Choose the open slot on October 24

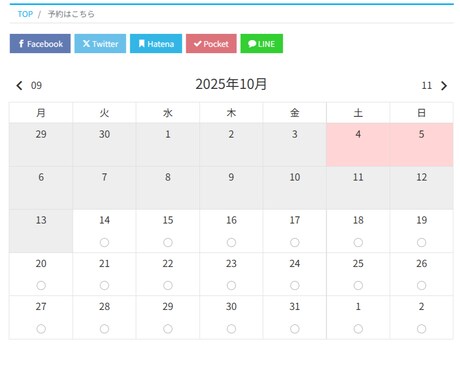point(295,286)
